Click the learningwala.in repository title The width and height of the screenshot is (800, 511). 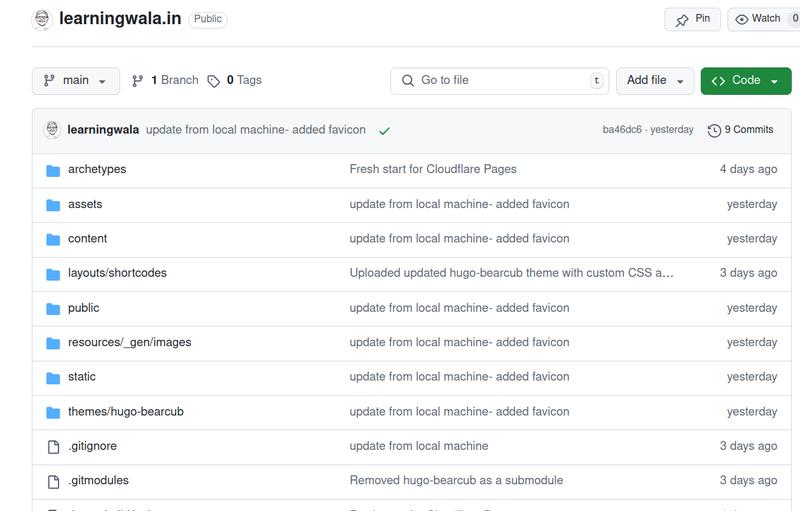point(120,18)
